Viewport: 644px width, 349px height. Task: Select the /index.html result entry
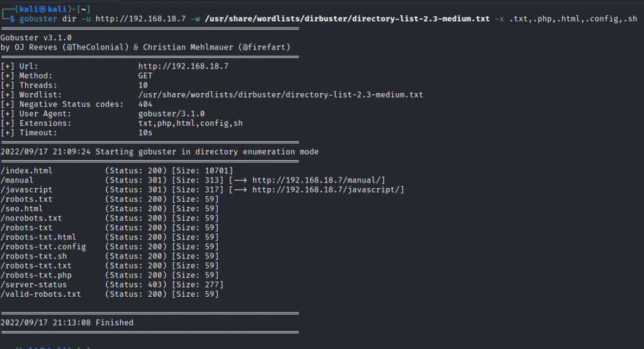click(26, 170)
